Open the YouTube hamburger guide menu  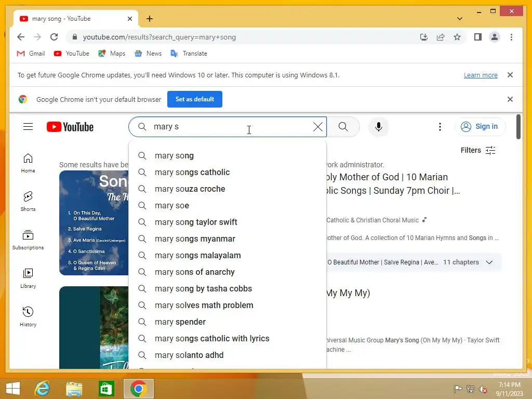click(x=28, y=127)
